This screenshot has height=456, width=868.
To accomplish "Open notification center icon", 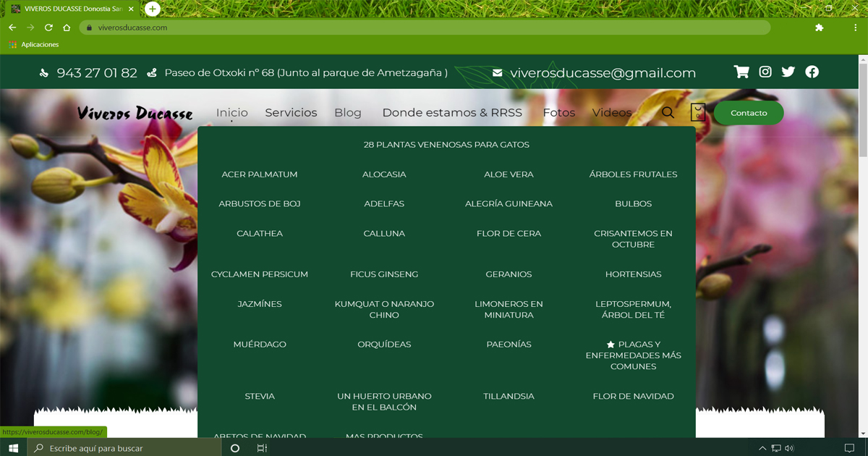I will (x=849, y=448).
